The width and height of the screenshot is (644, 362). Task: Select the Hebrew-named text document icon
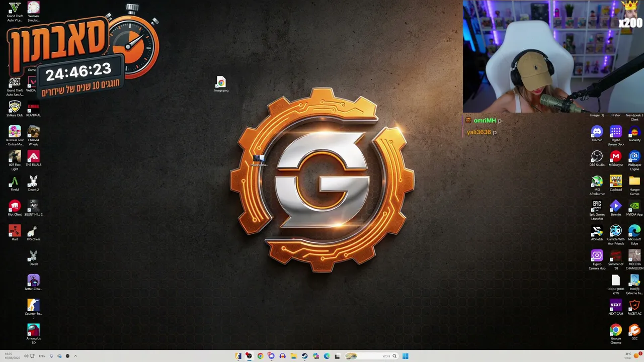[x=616, y=284]
